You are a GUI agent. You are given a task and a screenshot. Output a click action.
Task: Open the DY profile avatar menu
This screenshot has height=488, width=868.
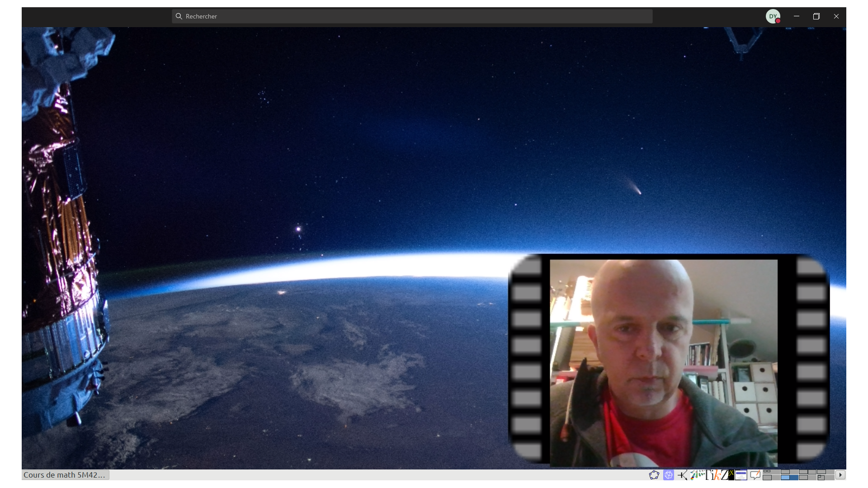[773, 16]
